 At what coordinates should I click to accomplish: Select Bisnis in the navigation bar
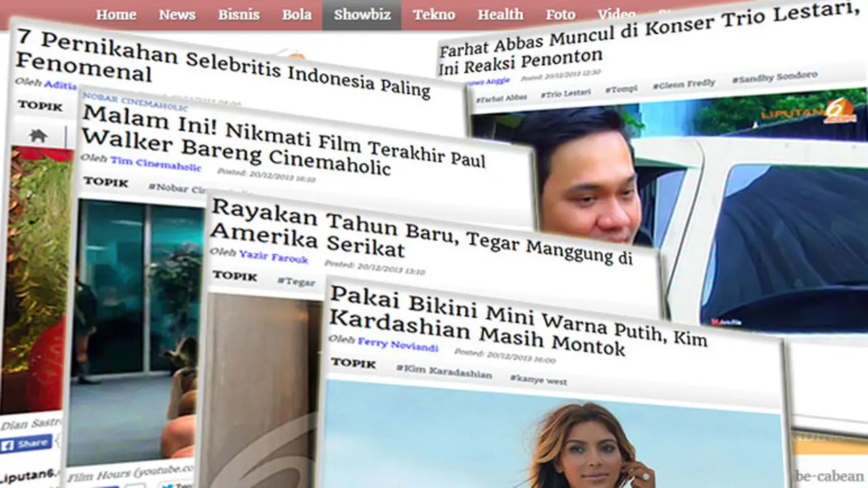point(239,15)
